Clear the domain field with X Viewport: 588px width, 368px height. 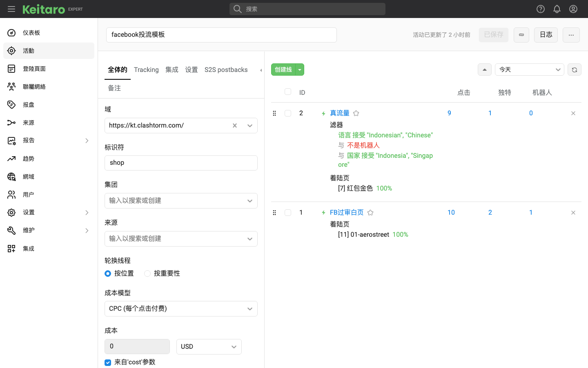235,126
